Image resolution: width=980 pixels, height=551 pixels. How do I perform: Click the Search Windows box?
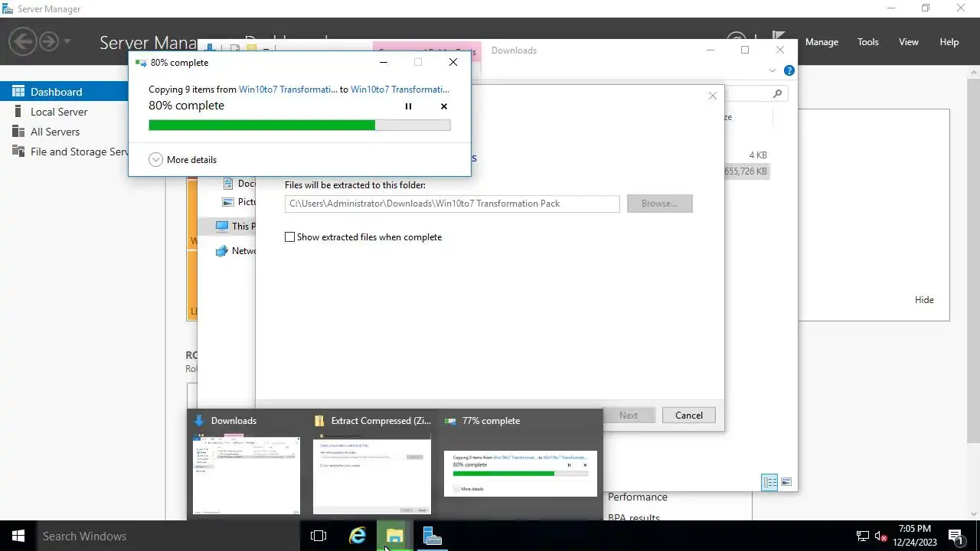point(168,536)
